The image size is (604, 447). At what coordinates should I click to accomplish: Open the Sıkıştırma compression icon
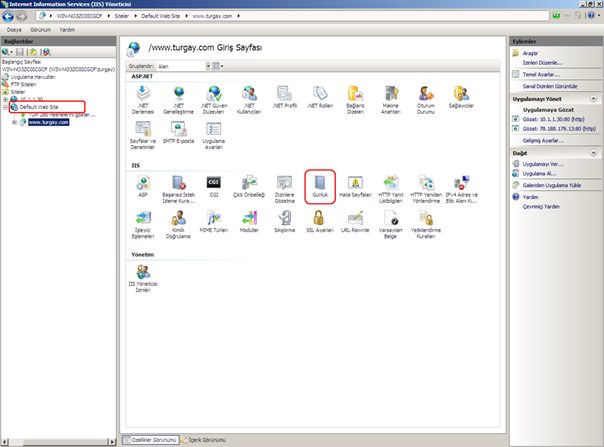pos(285,222)
